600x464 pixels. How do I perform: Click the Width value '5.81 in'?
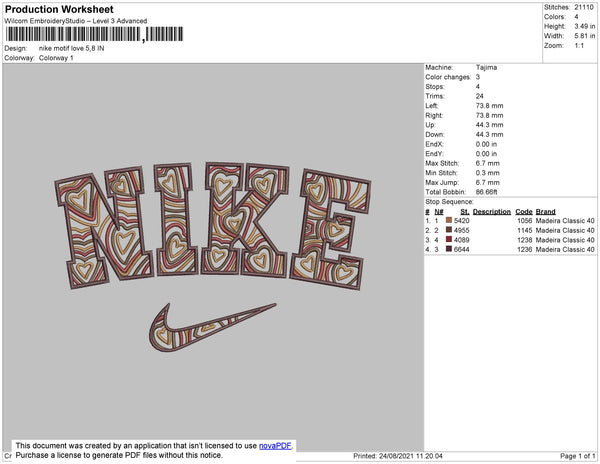[x=585, y=36]
